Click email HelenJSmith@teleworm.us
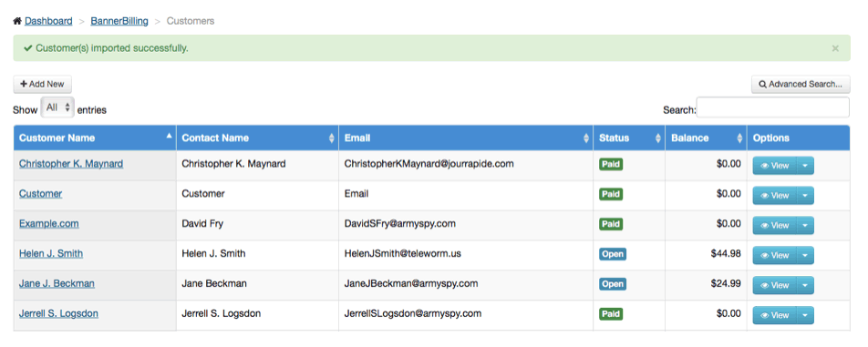868x347 pixels. tap(402, 253)
